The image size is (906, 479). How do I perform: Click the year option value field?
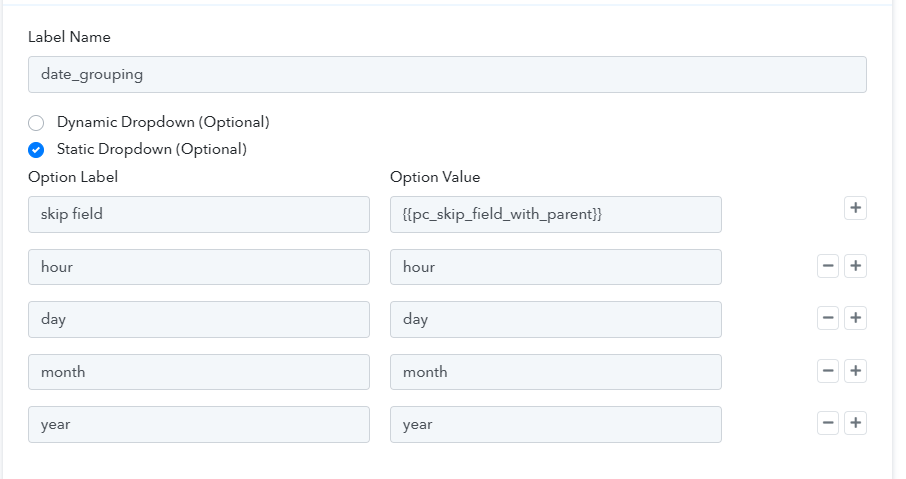coord(555,424)
